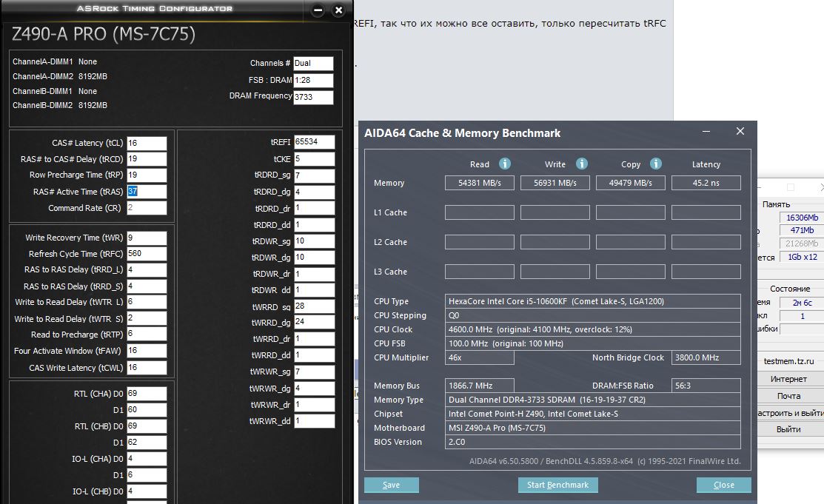Click the tWRWR_sg value field
The height and width of the screenshot is (504, 824).
pyautogui.click(x=314, y=372)
